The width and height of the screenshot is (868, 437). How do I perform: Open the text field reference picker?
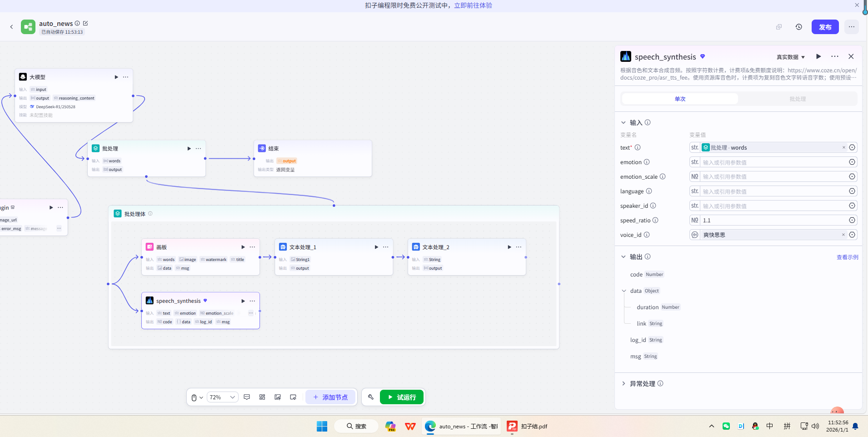[852, 147]
